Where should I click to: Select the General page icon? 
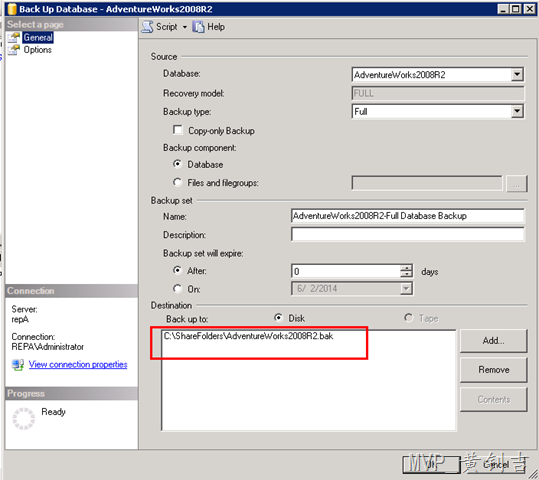pos(14,37)
